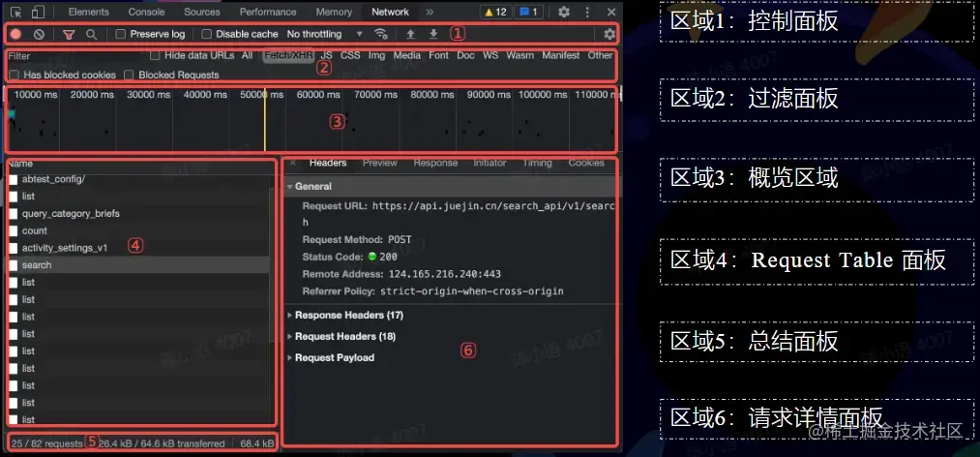Switch to the Elements tab
Image resolution: width=980 pixels, height=457 pixels.
click(89, 12)
